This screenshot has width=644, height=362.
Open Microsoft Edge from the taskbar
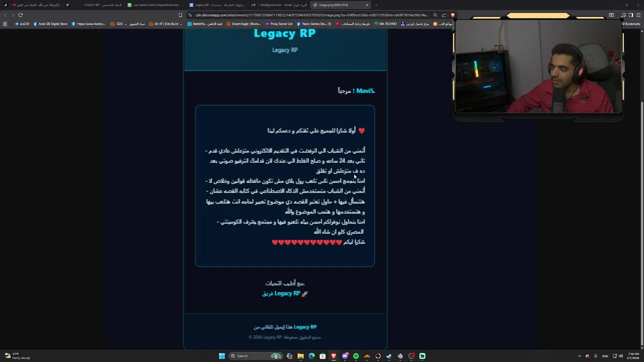[x=311, y=356]
